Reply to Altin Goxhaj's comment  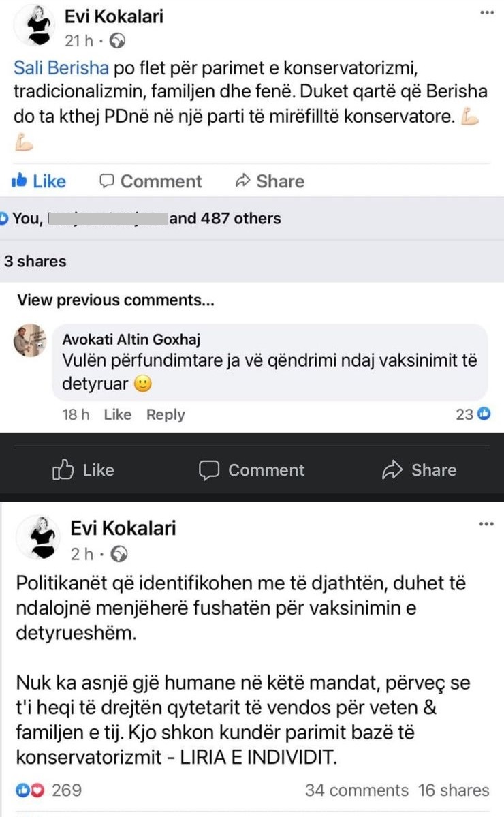pyautogui.click(x=166, y=414)
